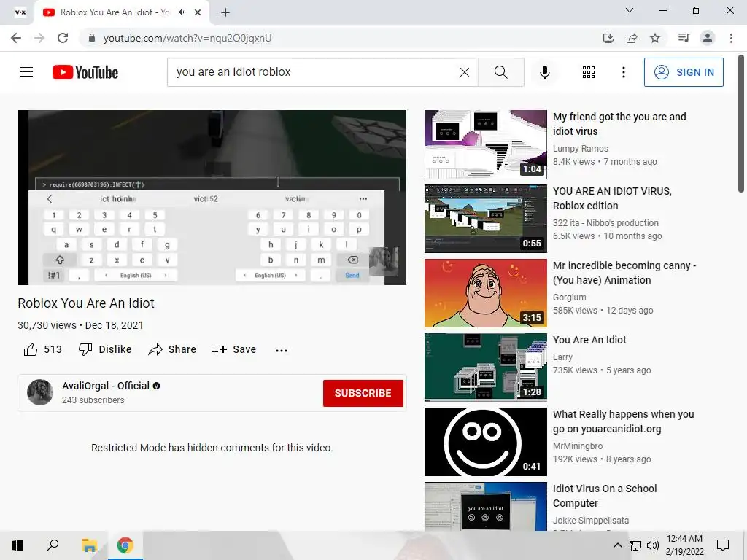Bookmark this tab with the star
Viewport: 747px width, 560px height.
click(655, 38)
